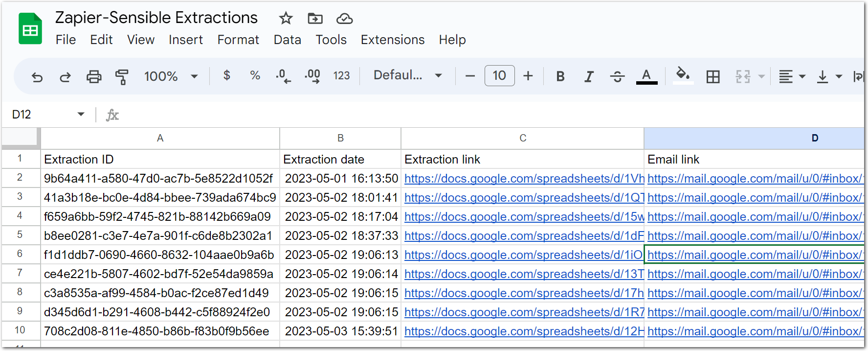The image size is (868, 351).
Task: Open the Format menu
Action: pyautogui.click(x=238, y=40)
